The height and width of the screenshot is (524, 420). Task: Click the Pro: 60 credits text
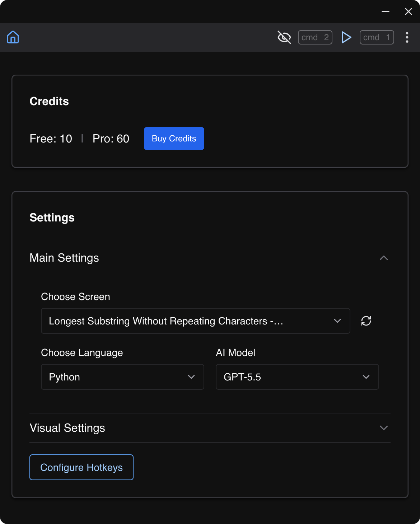pyautogui.click(x=111, y=139)
